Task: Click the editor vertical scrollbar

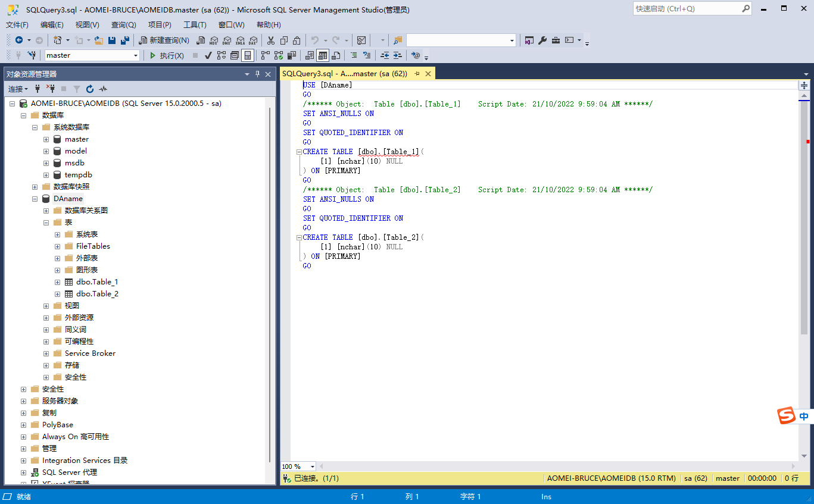Action: pyautogui.click(x=804, y=277)
